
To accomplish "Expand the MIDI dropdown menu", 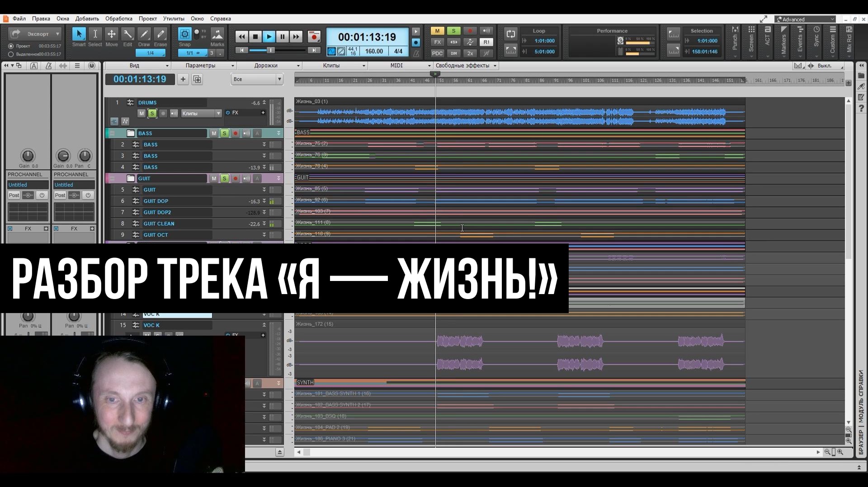I will point(400,66).
